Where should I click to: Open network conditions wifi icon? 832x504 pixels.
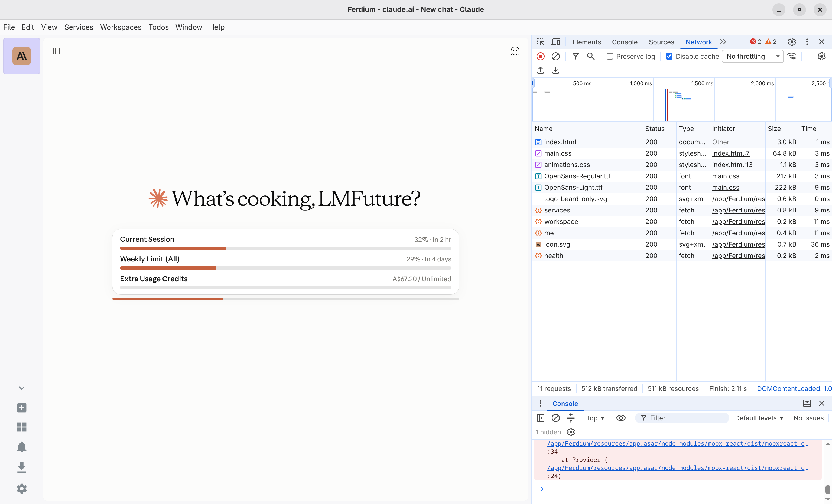792,56
